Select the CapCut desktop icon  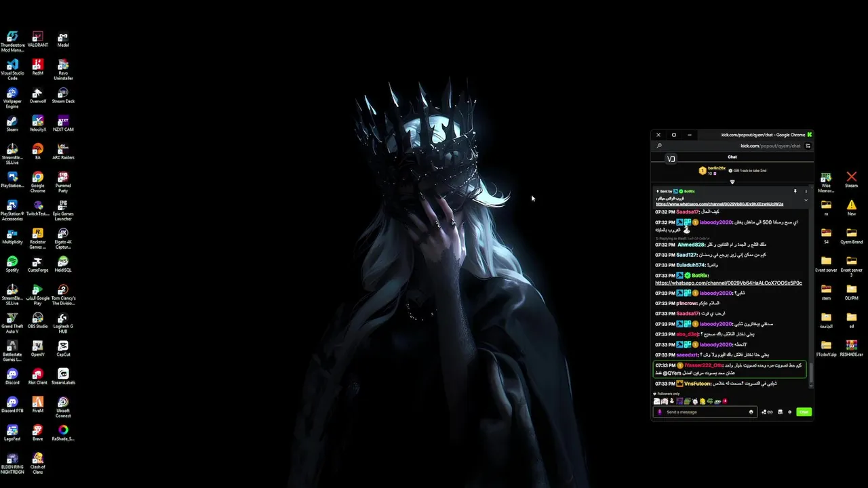pyautogui.click(x=63, y=348)
